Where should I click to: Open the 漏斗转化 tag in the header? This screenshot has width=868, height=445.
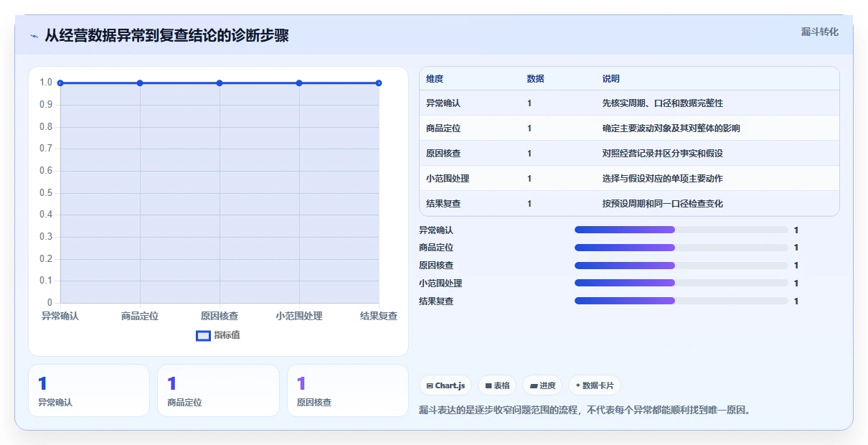(x=819, y=32)
